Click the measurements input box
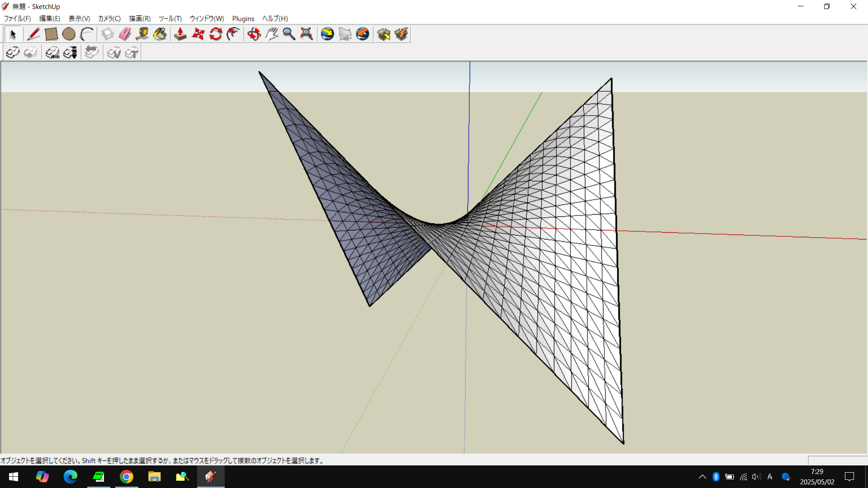 (x=837, y=460)
